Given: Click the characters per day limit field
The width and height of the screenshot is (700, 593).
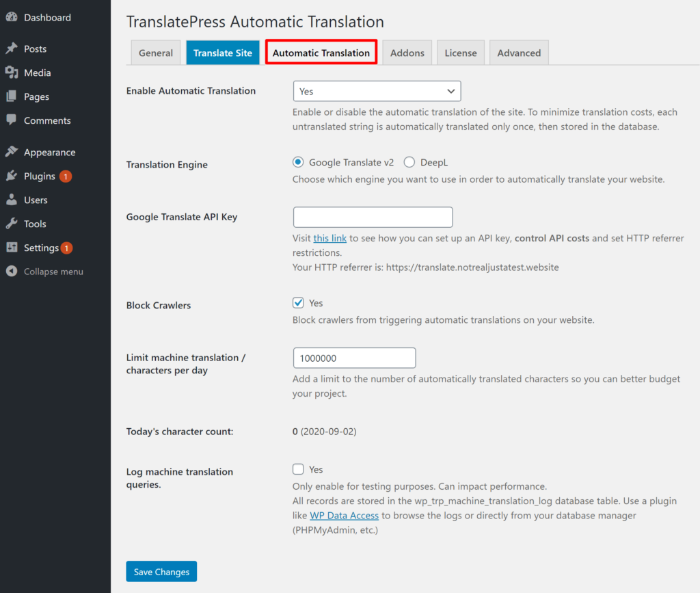Looking at the screenshot, I should click(x=355, y=358).
